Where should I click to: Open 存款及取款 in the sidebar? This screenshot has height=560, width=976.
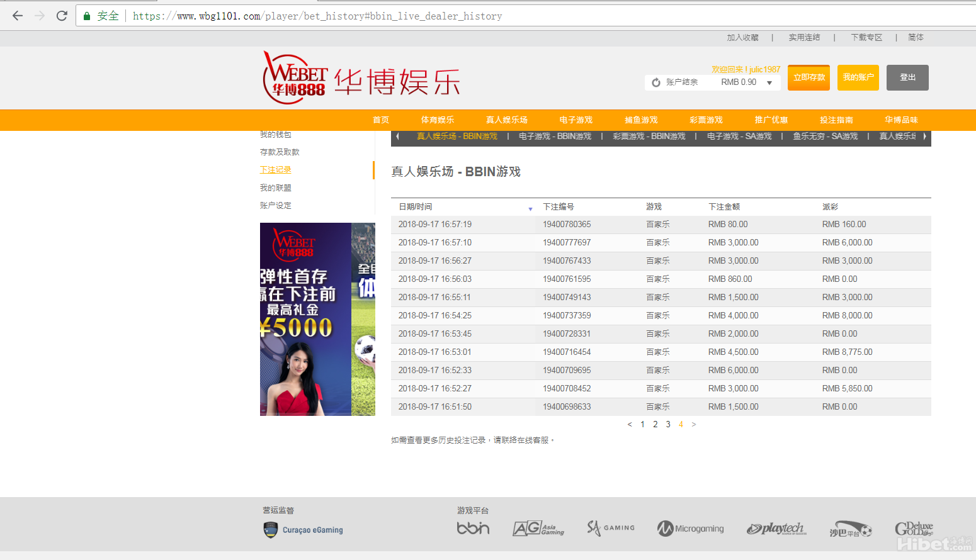point(280,152)
